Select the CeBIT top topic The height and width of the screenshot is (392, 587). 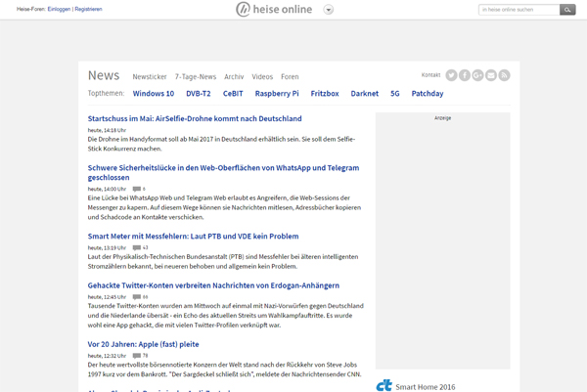(x=233, y=94)
